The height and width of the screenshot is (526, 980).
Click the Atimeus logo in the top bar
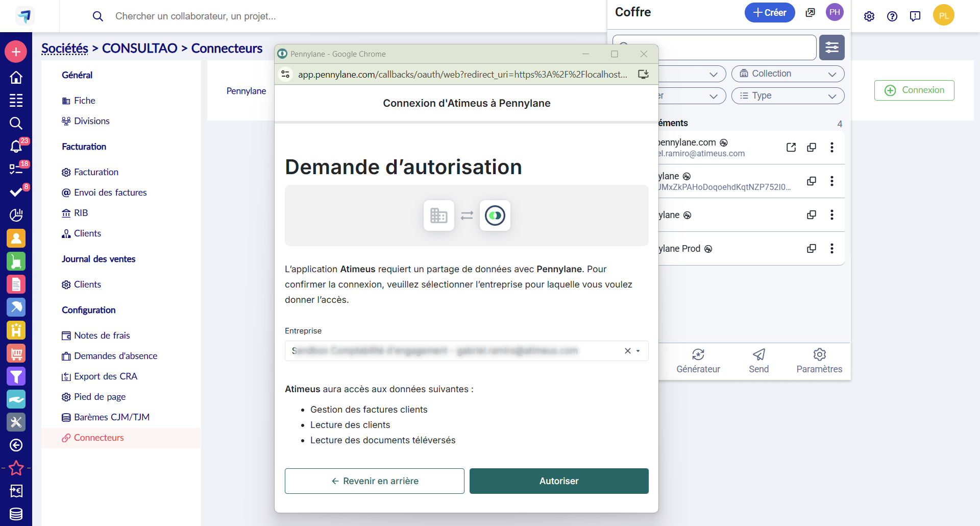(24, 16)
